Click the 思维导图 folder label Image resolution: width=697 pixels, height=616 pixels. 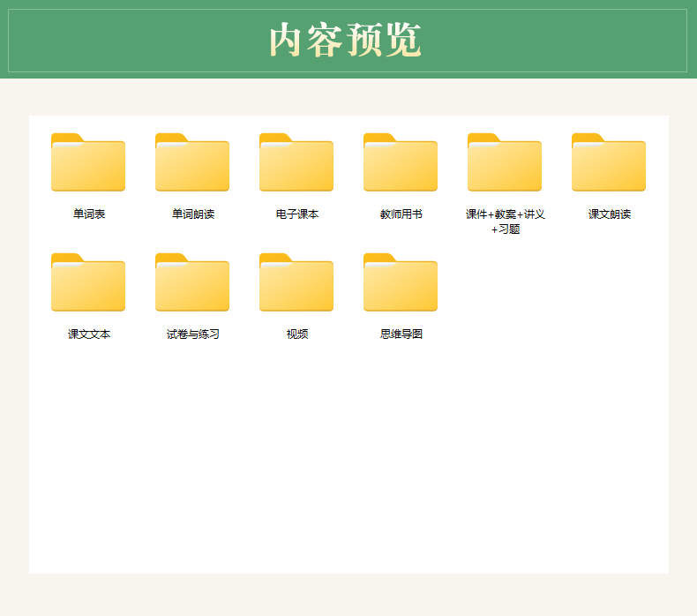coord(401,334)
